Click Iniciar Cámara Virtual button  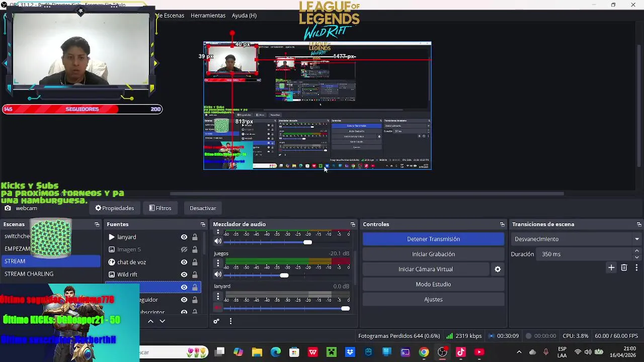(x=426, y=269)
